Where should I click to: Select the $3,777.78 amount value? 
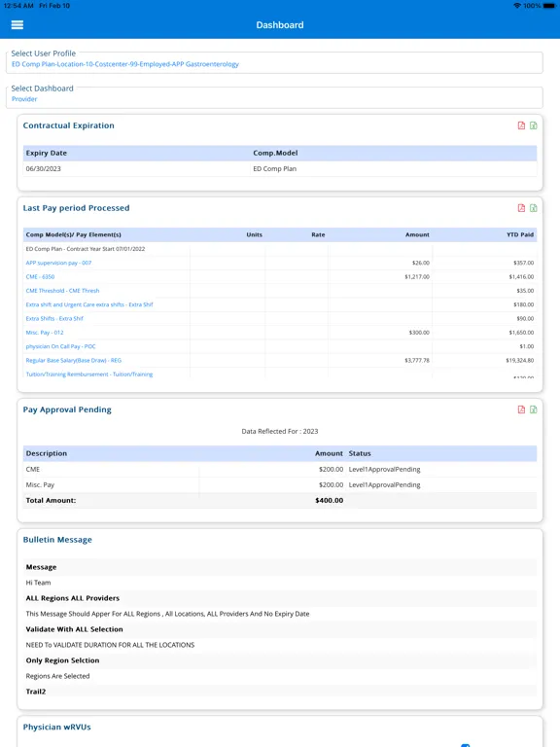(x=417, y=360)
